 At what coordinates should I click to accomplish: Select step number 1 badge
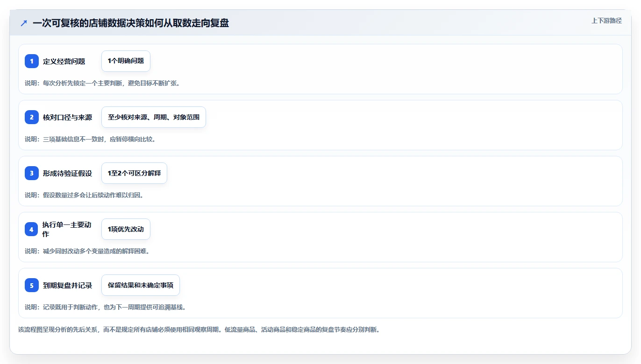[32, 61]
